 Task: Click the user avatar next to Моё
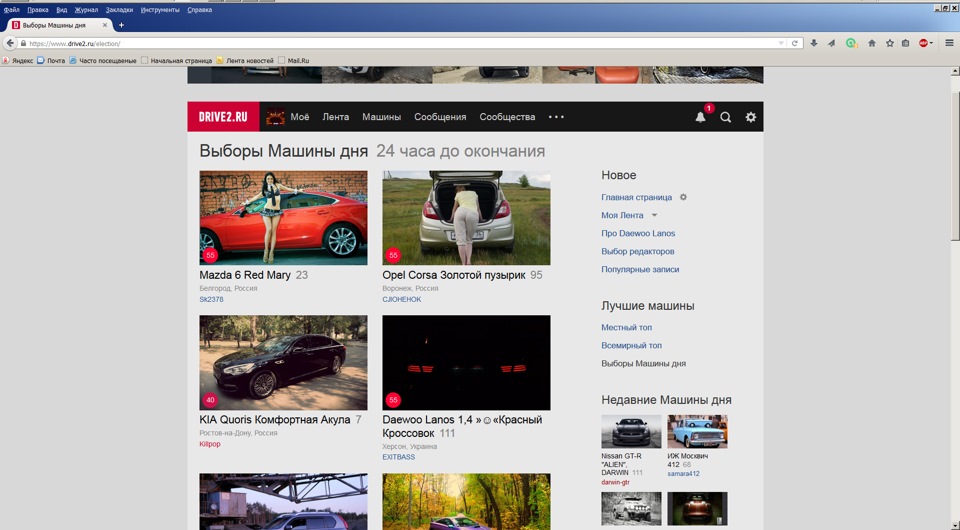(x=275, y=116)
